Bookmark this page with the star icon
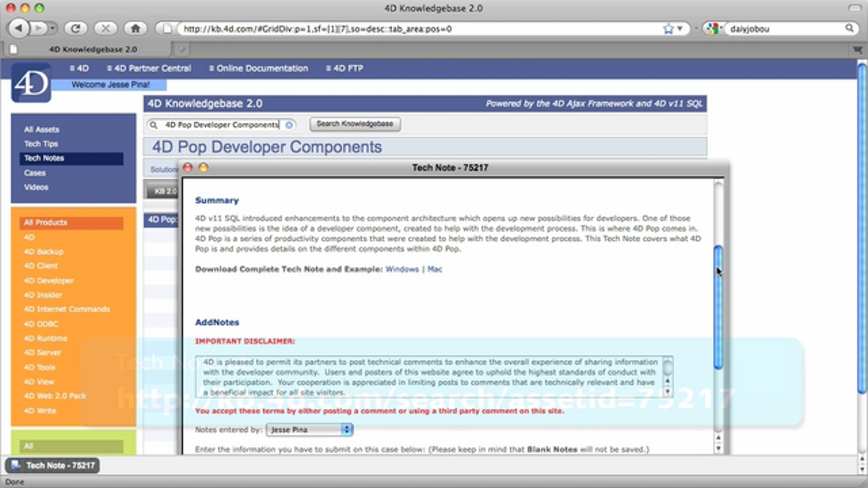This screenshot has height=488, width=868. 668,29
